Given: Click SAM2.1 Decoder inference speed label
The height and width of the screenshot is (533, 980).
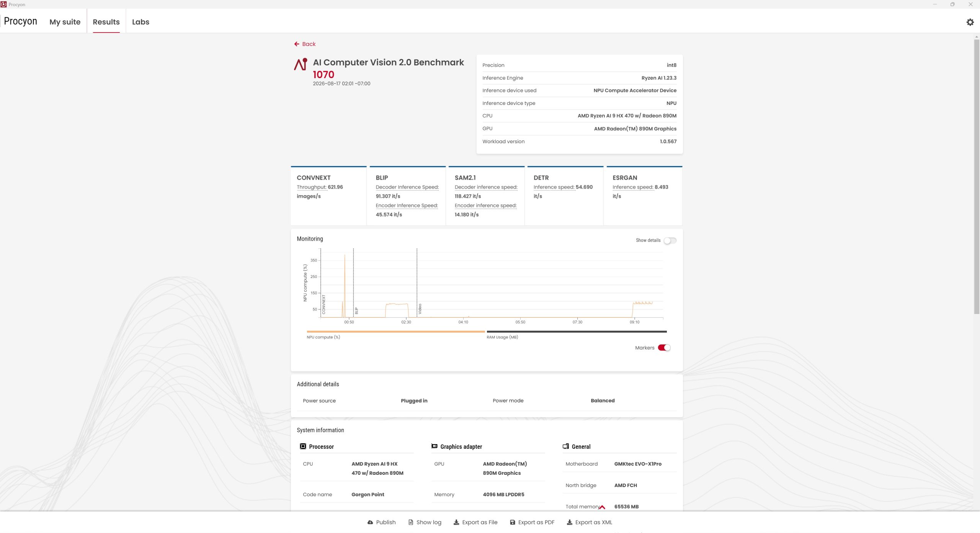Looking at the screenshot, I should [486, 187].
